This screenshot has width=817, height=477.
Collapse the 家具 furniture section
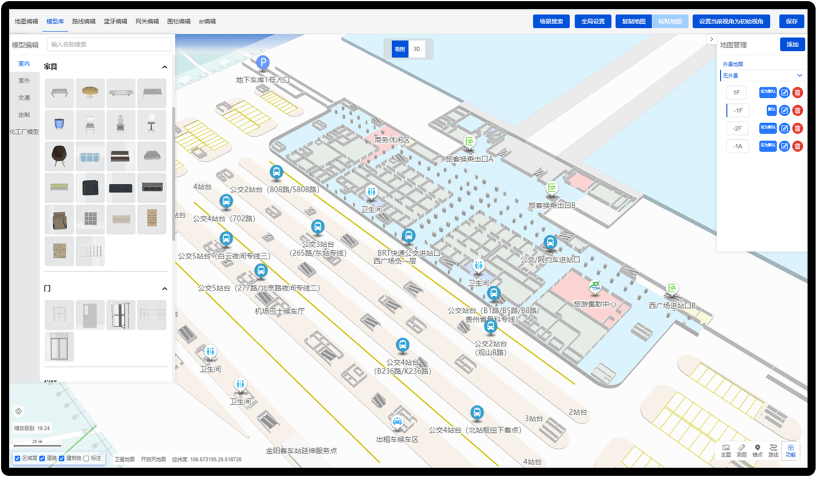165,67
